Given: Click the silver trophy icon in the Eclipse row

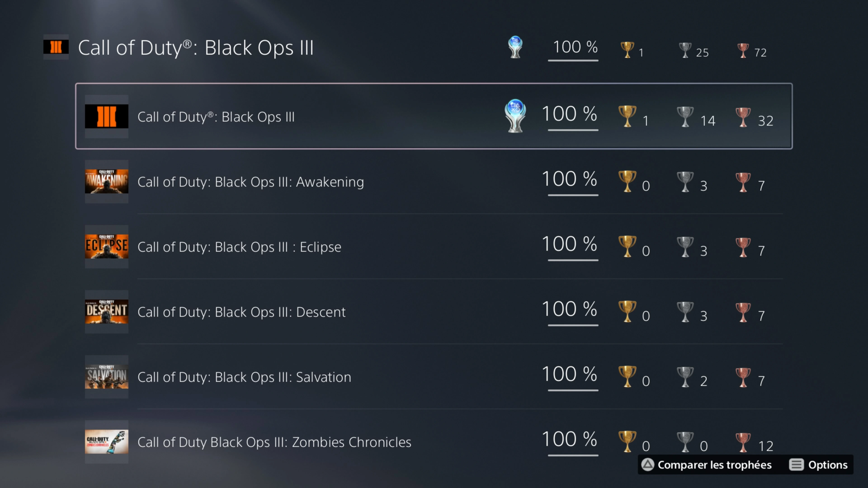Looking at the screenshot, I should tap(685, 246).
